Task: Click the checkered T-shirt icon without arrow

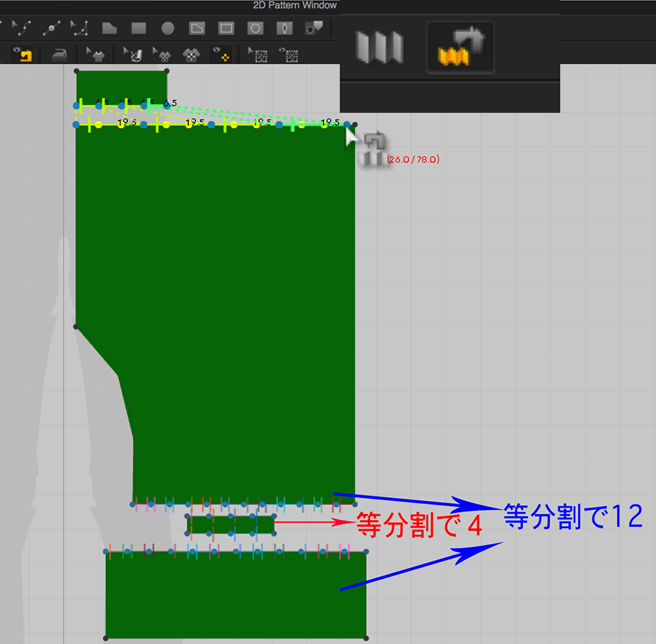Action: click(191, 55)
